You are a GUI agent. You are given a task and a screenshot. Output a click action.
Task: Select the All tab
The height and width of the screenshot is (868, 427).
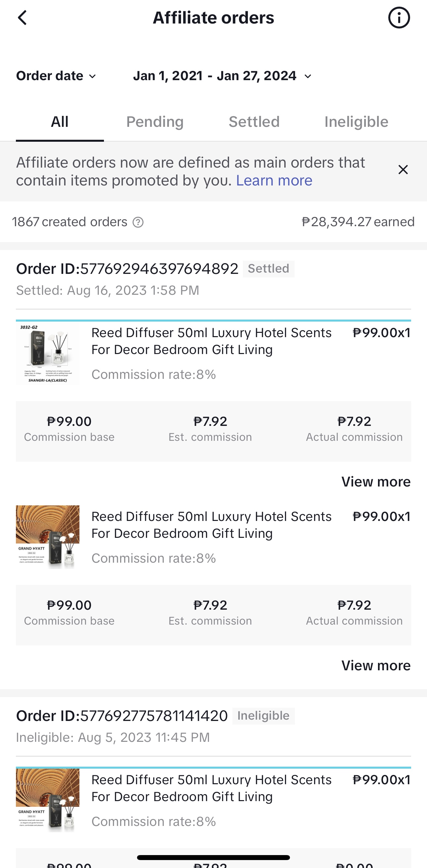pos(60,122)
